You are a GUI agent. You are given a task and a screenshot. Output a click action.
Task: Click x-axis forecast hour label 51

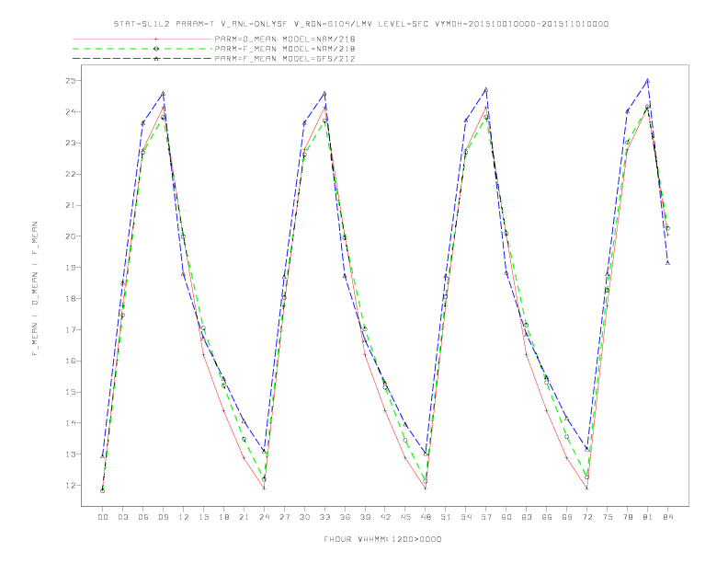tap(446, 517)
